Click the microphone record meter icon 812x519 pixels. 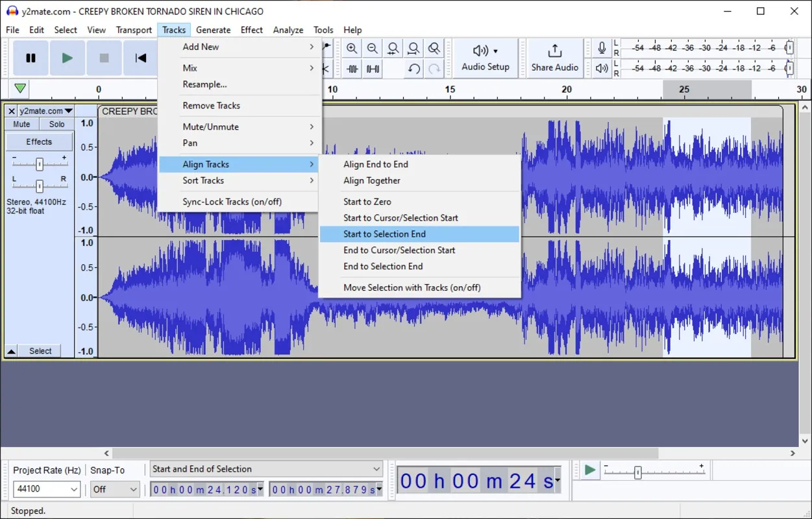pyautogui.click(x=602, y=48)
